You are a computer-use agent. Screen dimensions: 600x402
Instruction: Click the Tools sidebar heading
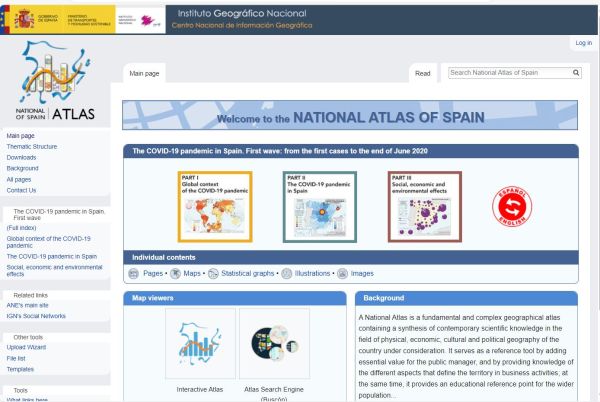(21, 391)
